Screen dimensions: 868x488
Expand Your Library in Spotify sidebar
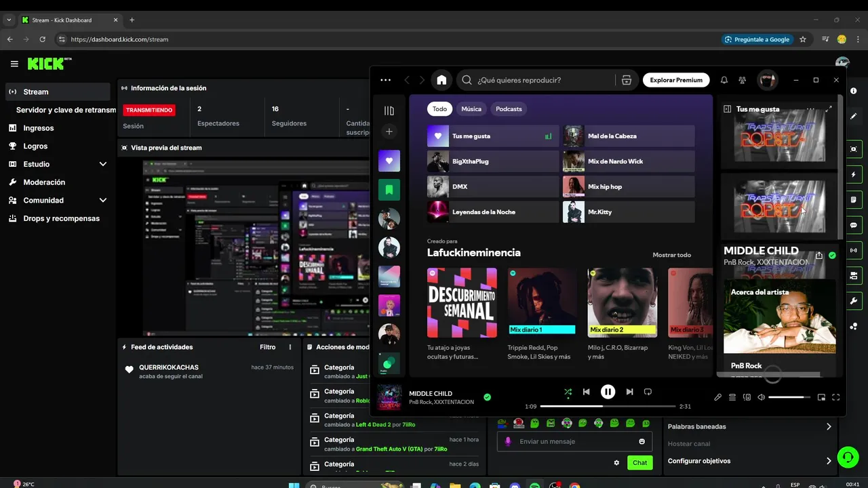coord(389,110)
